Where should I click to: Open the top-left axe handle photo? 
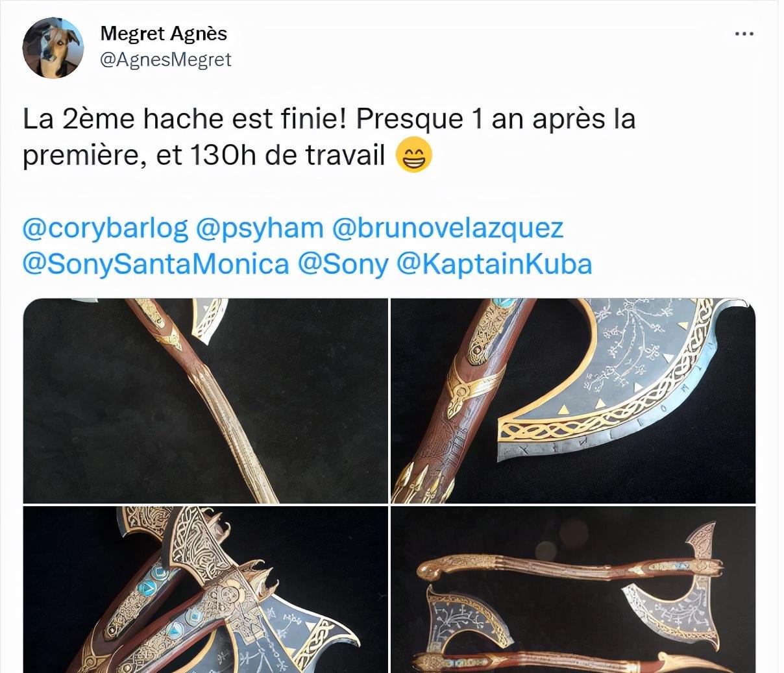coord(205,400)
